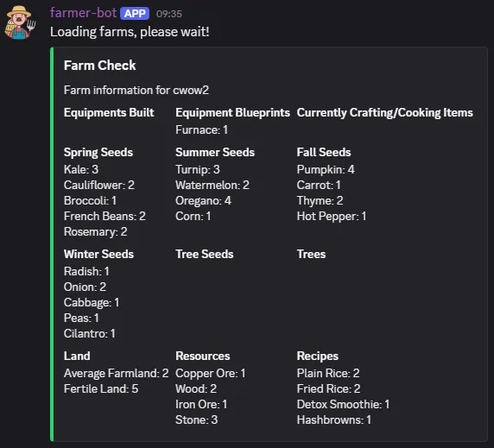Click the Detox Smoothie: 1 recipe

[343, 404]
